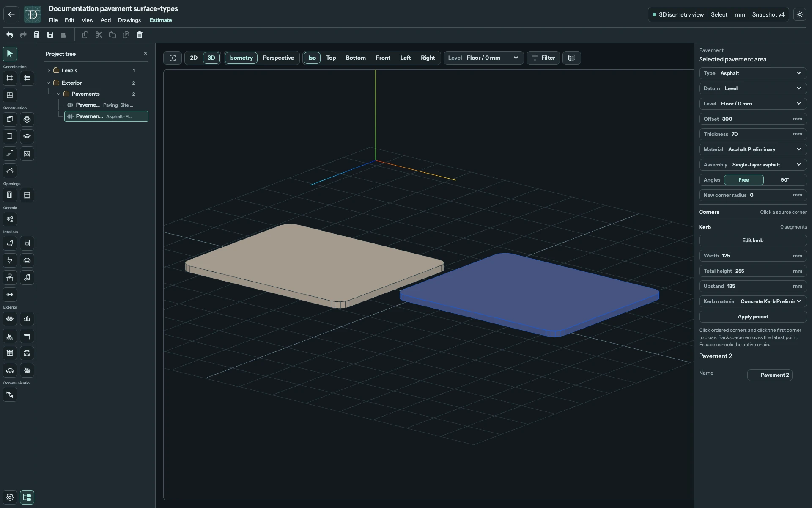Select the stairs tool icon
The width and height of the screenshot is (812, 508).
10,153
